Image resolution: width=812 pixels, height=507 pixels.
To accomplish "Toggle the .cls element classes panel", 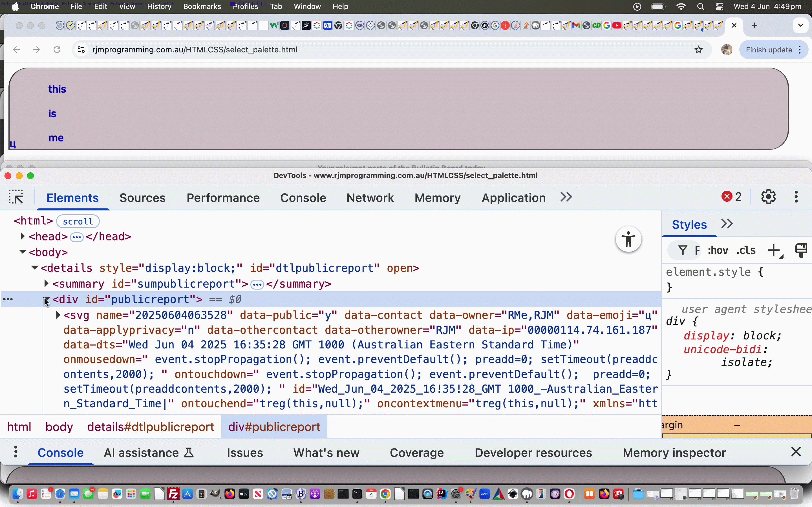I will tap(746, 250).
